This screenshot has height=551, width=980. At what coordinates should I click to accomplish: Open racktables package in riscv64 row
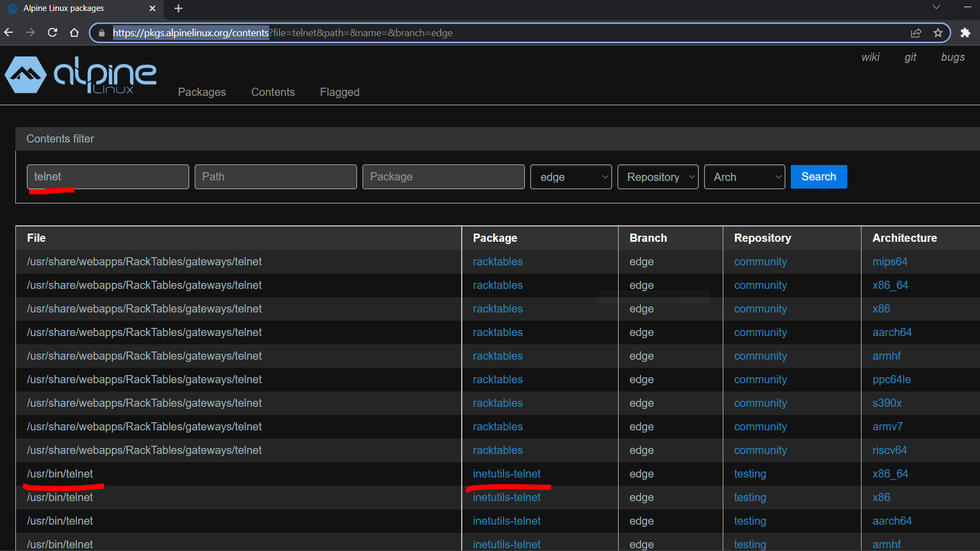pyautogui.click(x=498, y=450)
